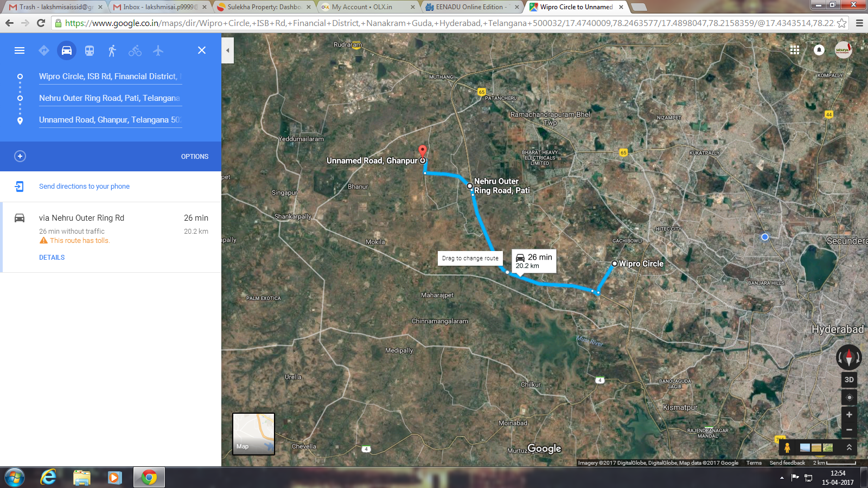Edit the Unnamed Road, Ghanpur destination field

(110, 120)
